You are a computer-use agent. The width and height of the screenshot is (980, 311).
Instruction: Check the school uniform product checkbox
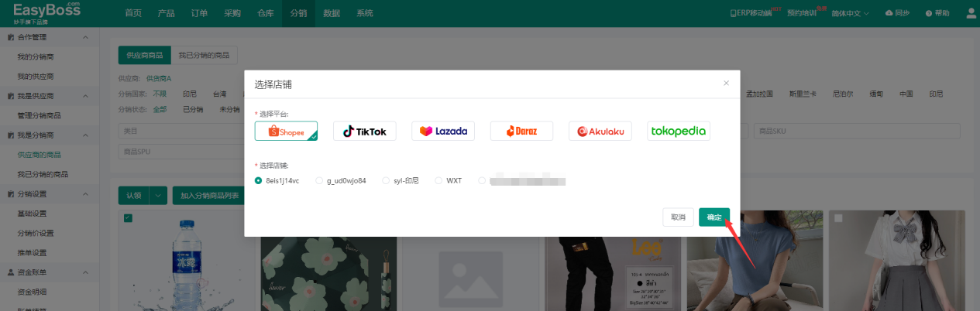(x=838, y=218)
